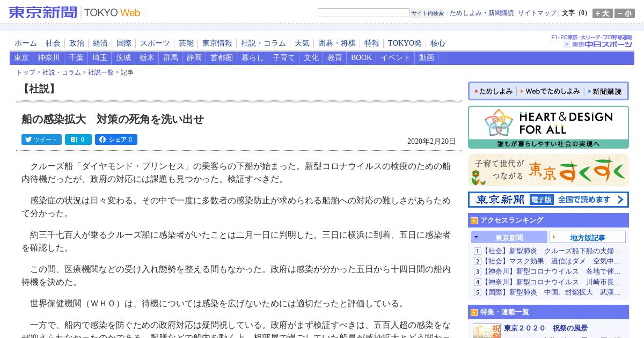This screenshot has width=644, height=338.
Task: Click the Facebook シェア button
Action: pyautogui.click(x=116, y=139)
